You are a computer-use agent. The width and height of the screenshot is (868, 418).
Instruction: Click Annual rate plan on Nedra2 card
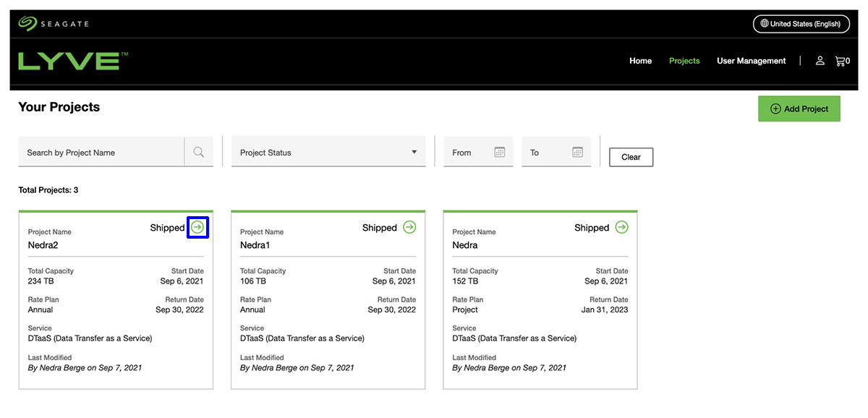(x=41, y=310)
